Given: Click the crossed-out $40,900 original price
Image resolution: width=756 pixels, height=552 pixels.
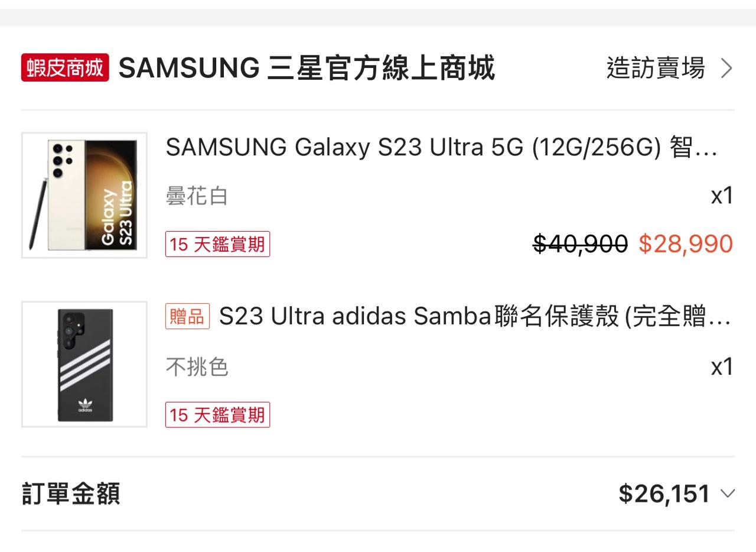Looking at the screenshot, I should [x=580, y=243].
